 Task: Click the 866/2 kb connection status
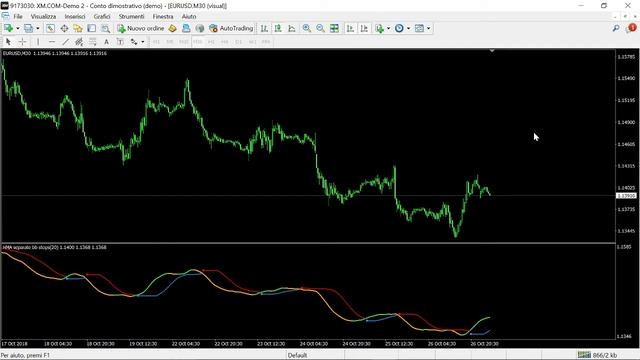coord(597,355)
